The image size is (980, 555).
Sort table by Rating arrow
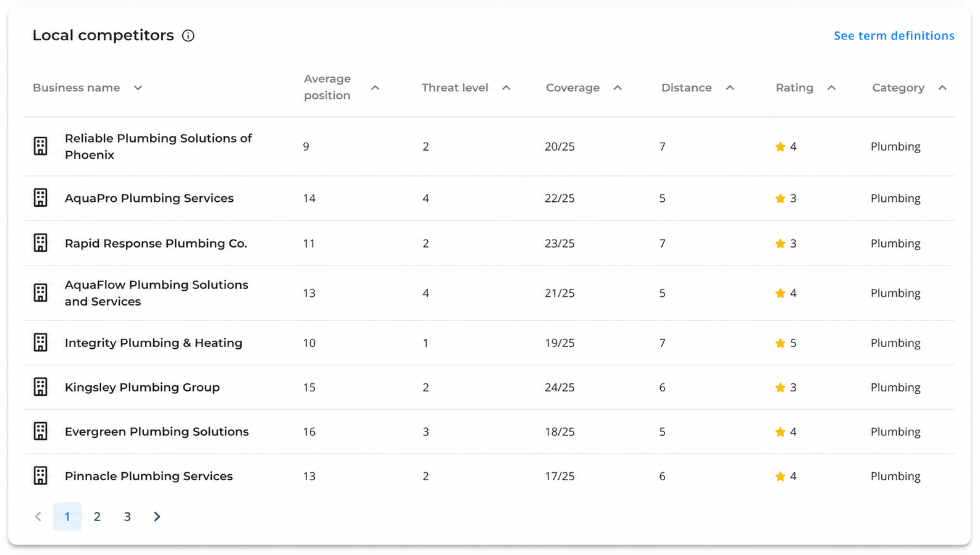tap(832, 88)
